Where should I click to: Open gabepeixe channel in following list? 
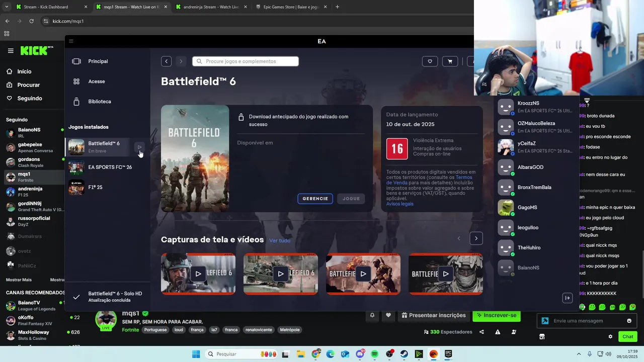[x=32, y=147]
